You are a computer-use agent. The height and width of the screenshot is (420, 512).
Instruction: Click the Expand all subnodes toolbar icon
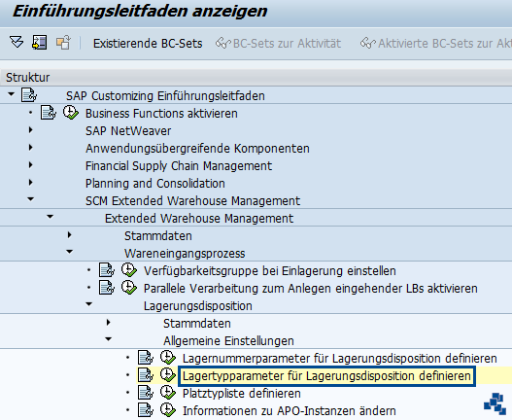coord(17,43)
